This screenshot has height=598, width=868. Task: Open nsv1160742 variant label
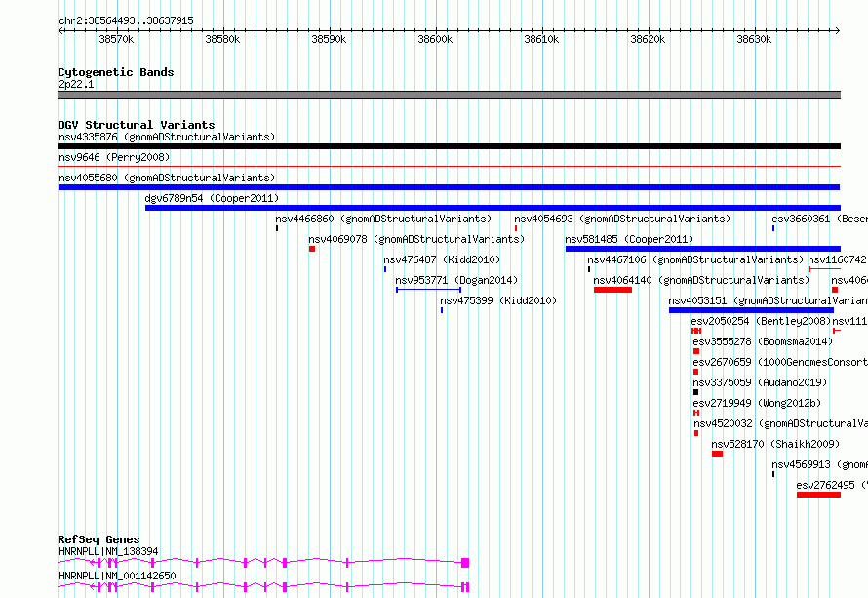(838, 259)
